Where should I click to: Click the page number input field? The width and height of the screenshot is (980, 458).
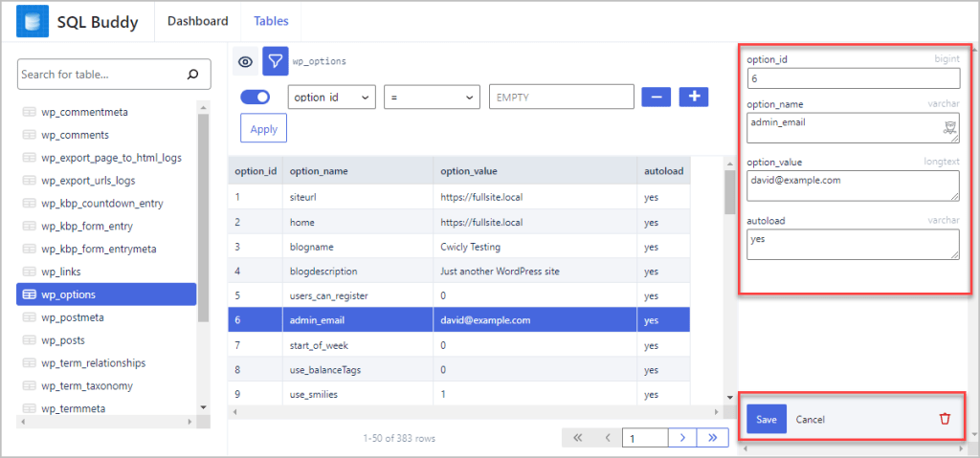(x=645, y=438)
